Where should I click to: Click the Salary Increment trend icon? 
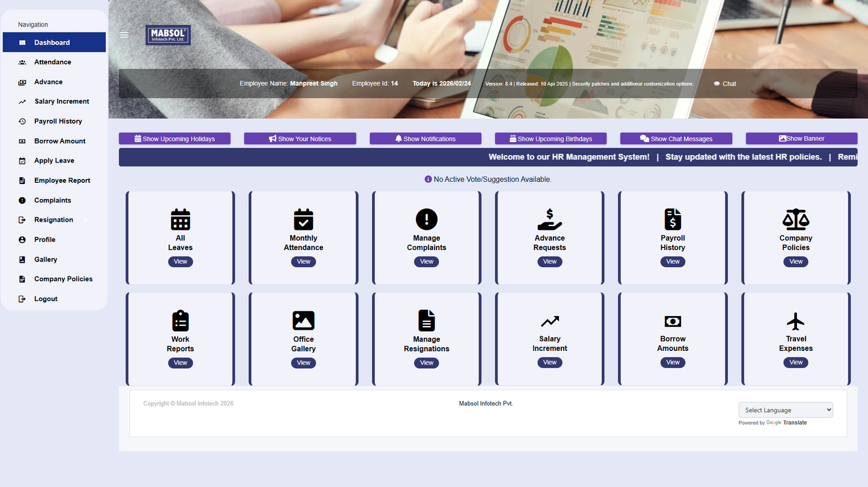(550, 321)
